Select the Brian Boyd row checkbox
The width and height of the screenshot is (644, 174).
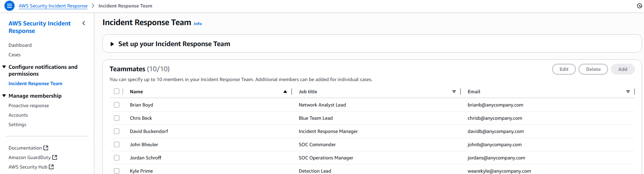pos(117,105)
